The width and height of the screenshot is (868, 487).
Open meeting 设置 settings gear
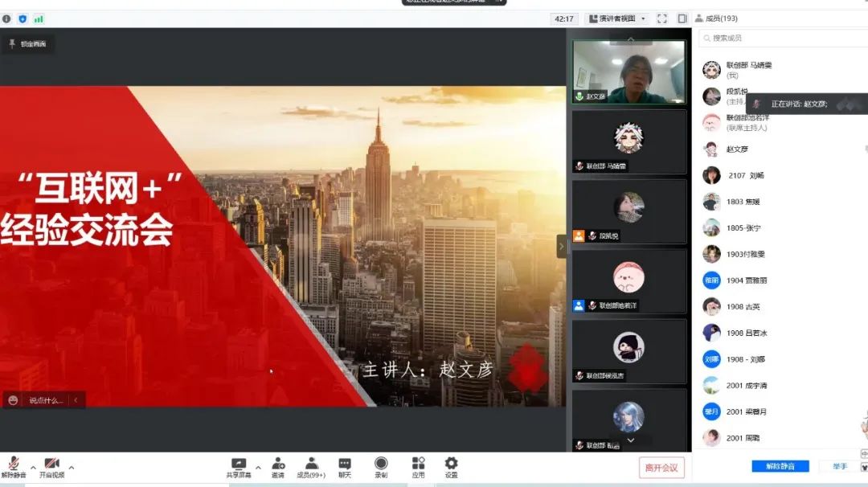point(451,468)
